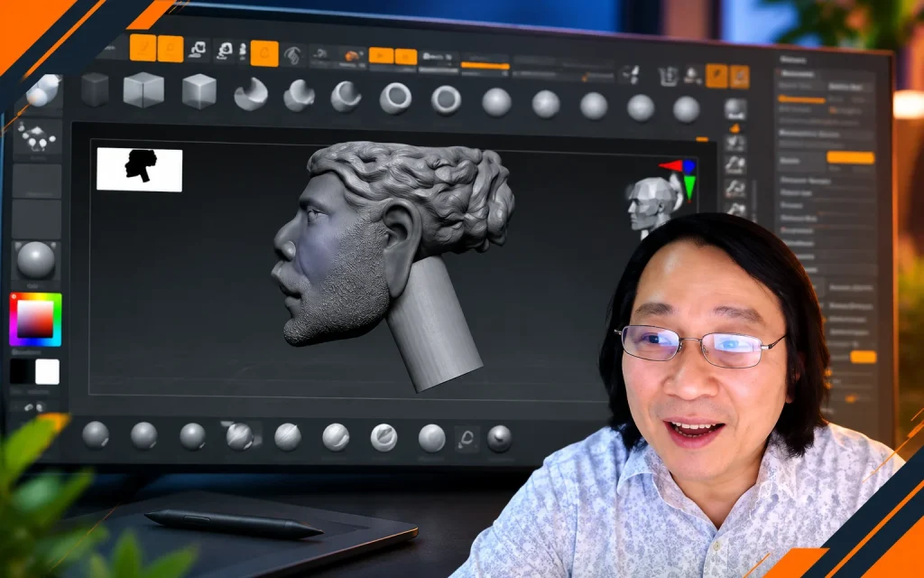Toggle the orange pen button near the toolbar's right end
Viewport: 924px width, 578px height.
tap(716, 76)
